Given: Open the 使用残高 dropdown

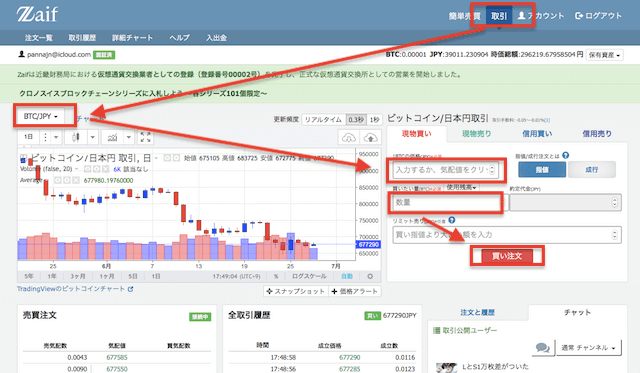Looking at the screenshot, I should point(461,187).
